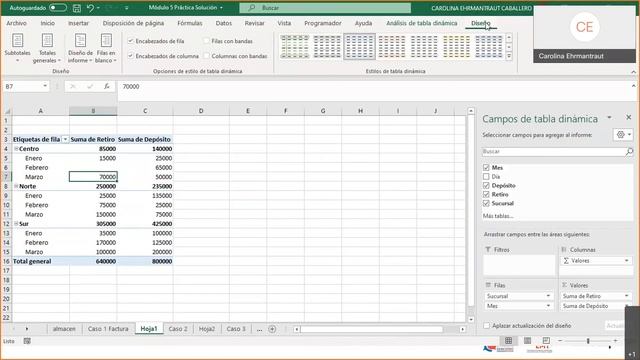Enable Columnas con bandas checkbox
This screenshot has height=360, width=640.
[x=207, y=56]
